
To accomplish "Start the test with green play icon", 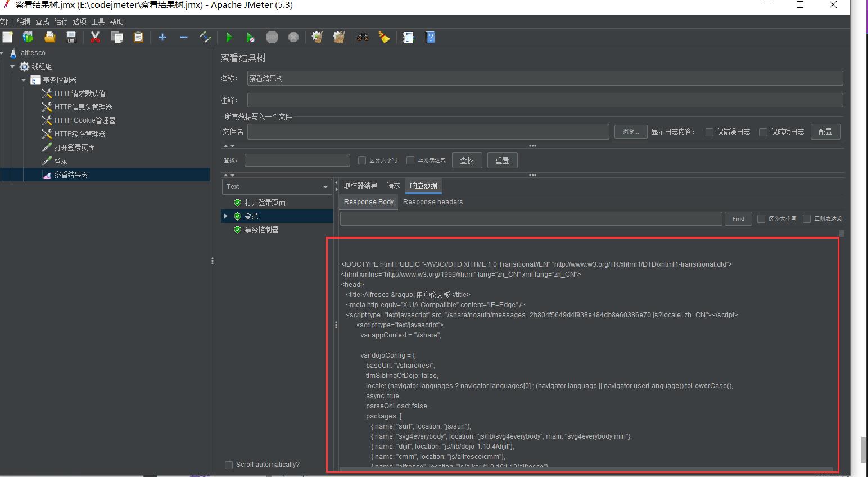I will click(229, 37).
